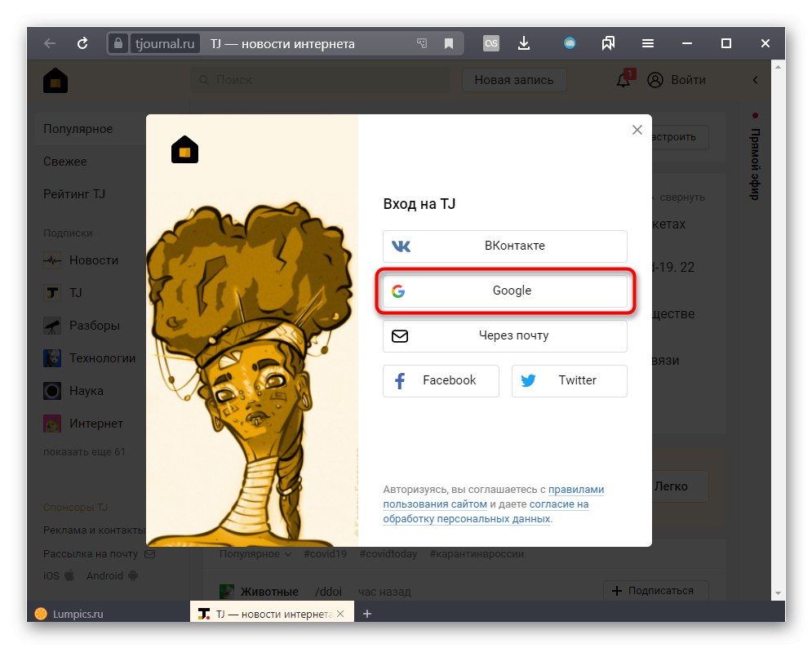Click the padlock site security icon
Viewport: 812px width, 648px height.
[x=118, y=43]
